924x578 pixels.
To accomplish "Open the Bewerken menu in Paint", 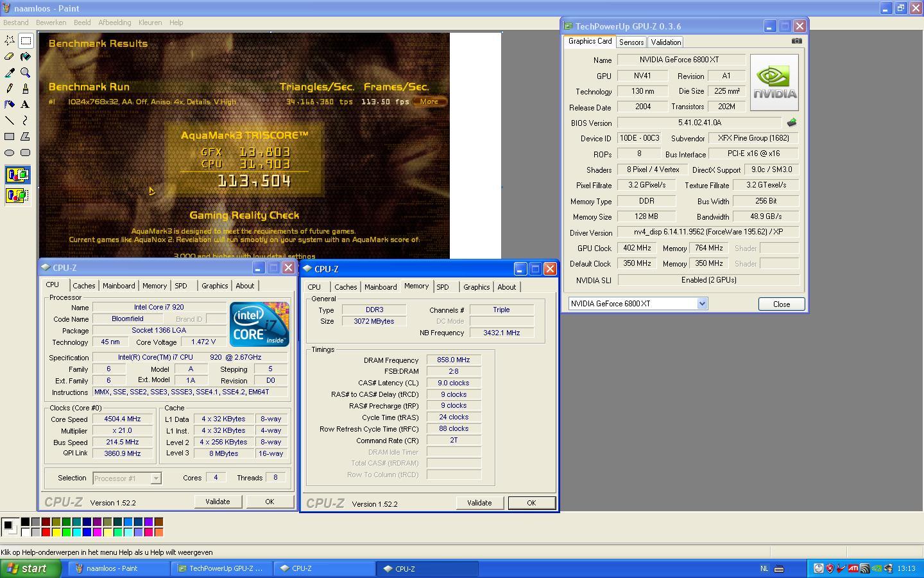I will pos(51,22).
